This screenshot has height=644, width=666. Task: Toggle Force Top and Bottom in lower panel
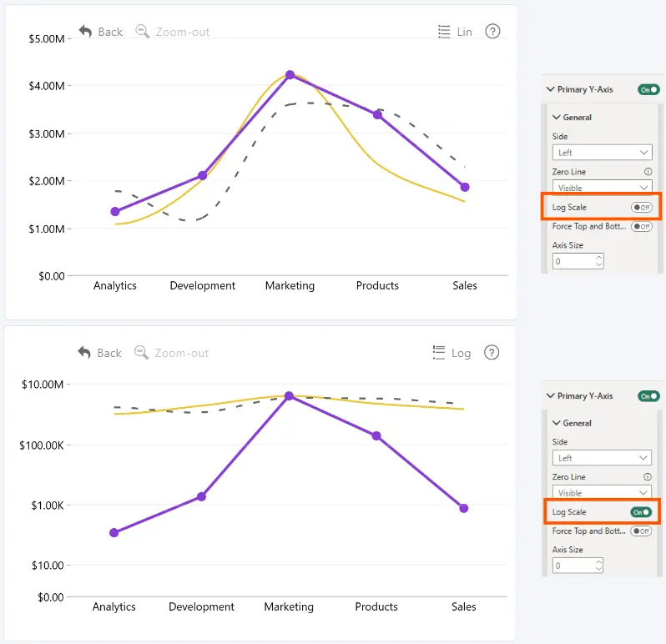641,531
